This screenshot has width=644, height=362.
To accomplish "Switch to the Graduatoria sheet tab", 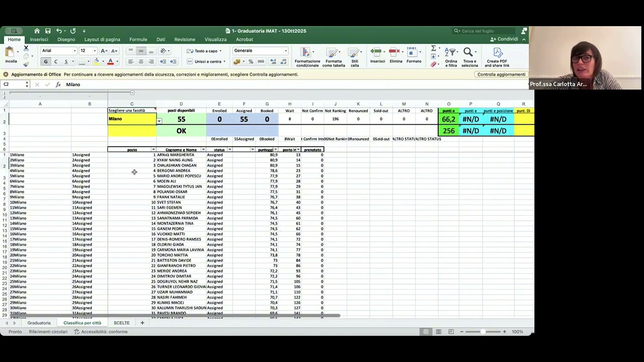I will (x=39, y=323).
